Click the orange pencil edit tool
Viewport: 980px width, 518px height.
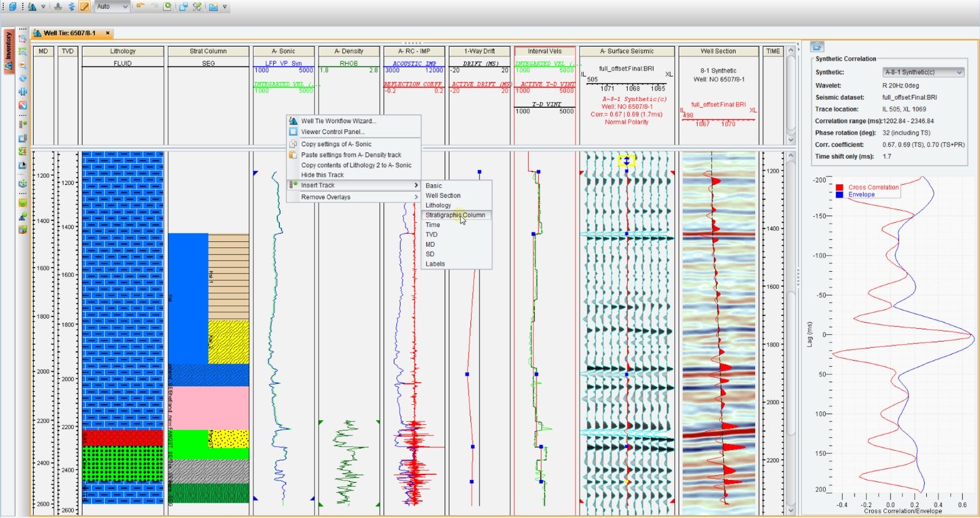pyautogui.click(x=85, y=7)
